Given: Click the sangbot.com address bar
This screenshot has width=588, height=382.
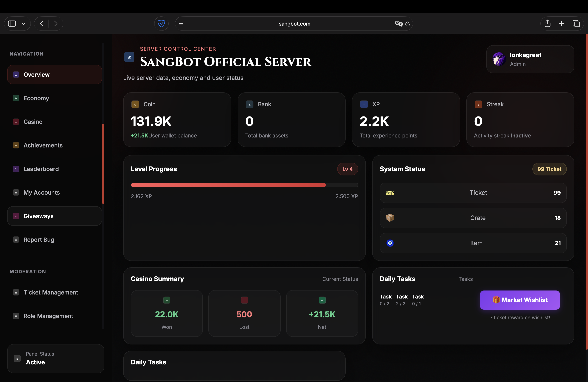Looking at the screenshot, I should [294, 24].
